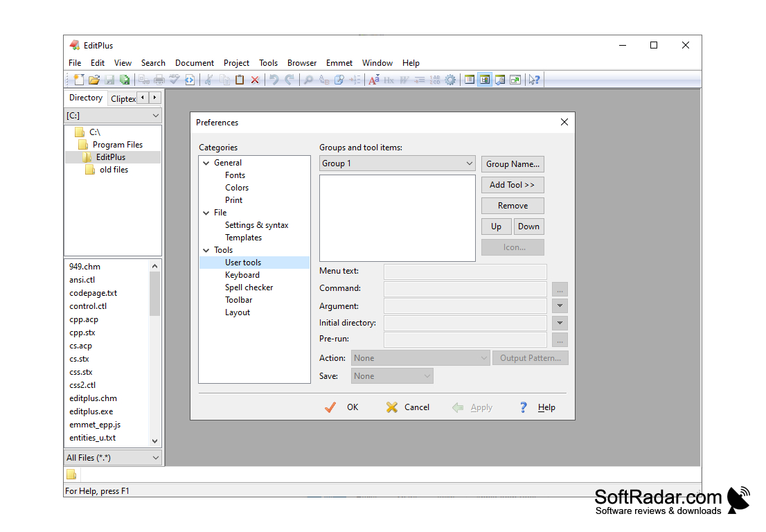Click the Redo arrow icon
Screen dimensions: 766x532
point(290,80)
